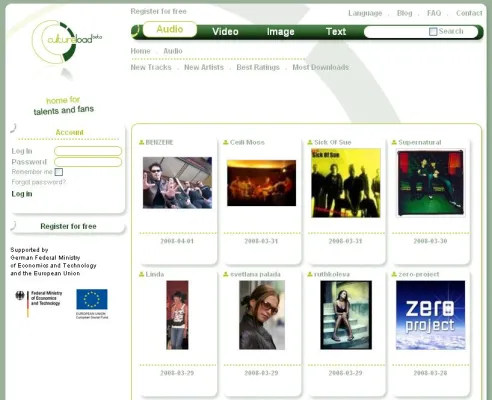Focus the Password input field

88,162
